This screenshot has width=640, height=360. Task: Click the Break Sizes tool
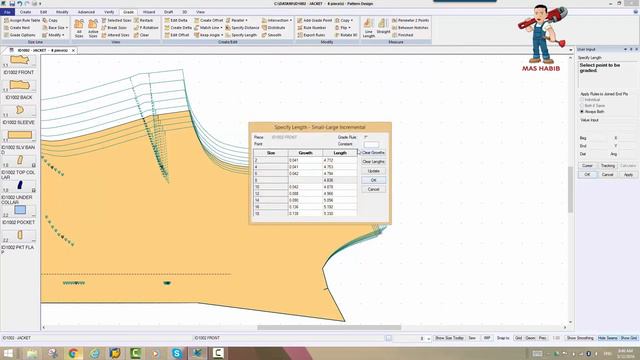click(114, 28)
